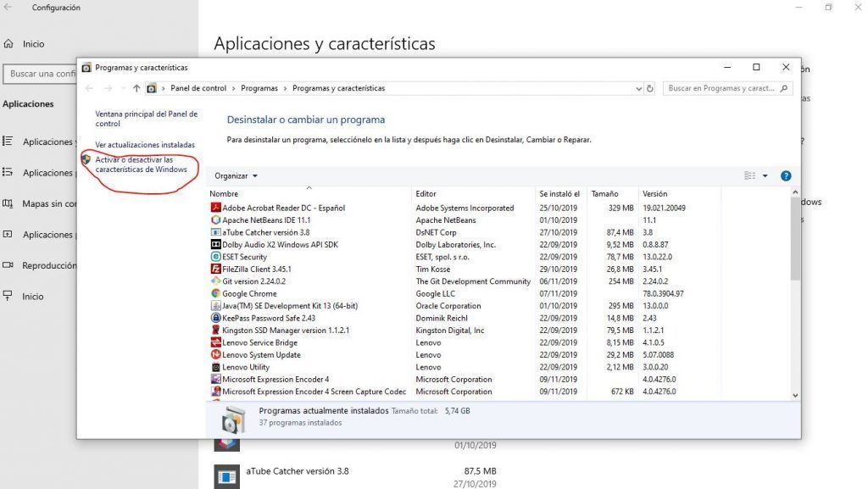Click the back arrow in Configuración window
The image size is (868, 489).
click(x=8, y=7)
